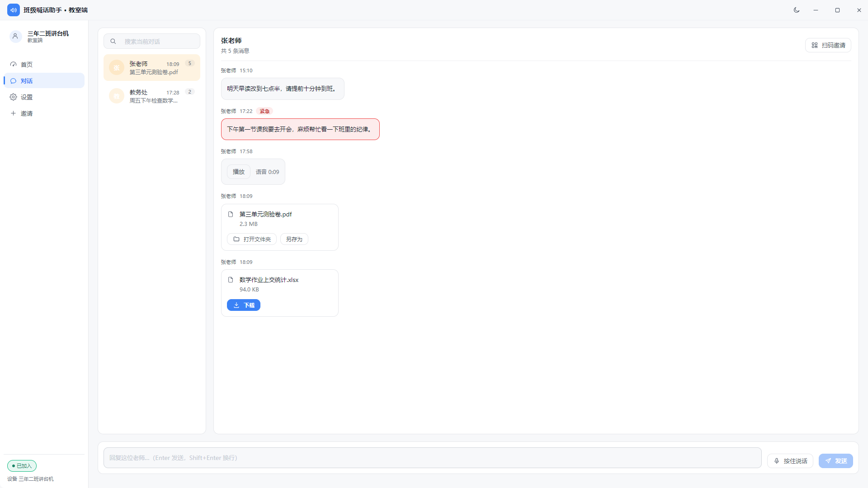
Task: Toggle dark mode with the moon icon
Action: pyautogui.click(x=797, y=10)
